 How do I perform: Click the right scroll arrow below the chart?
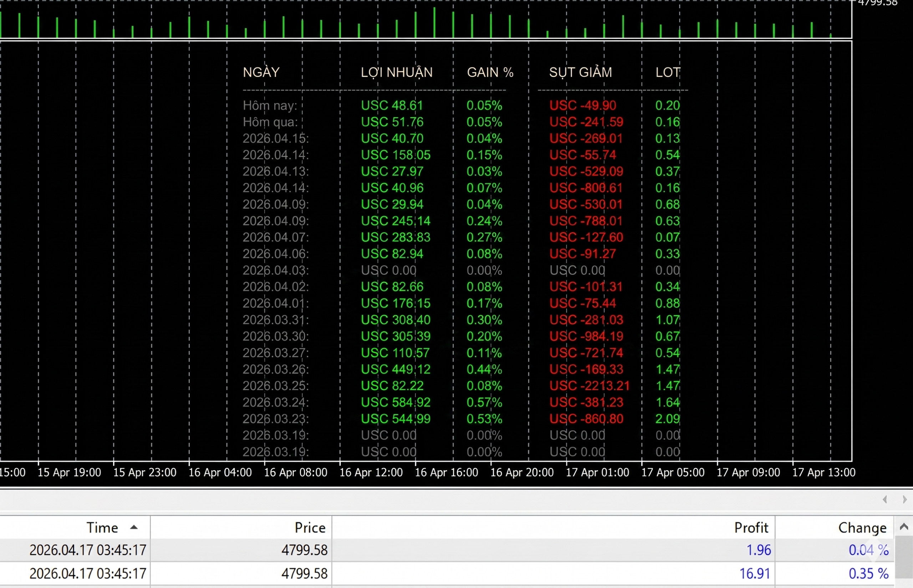pos(904,500)
